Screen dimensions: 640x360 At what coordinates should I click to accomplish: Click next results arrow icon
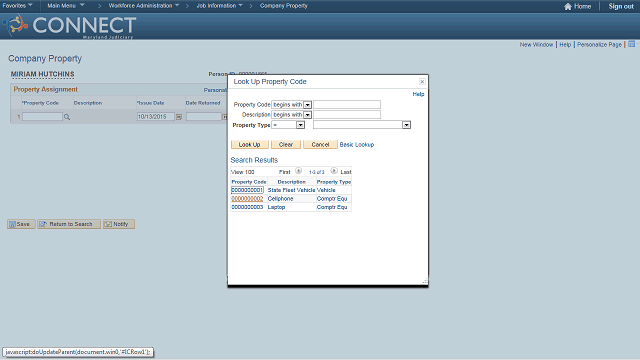click(x=334, y=171)
